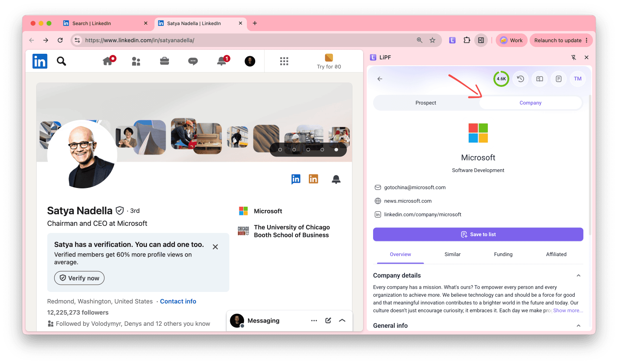Viewport: 618px width, 364px height.
Task: Open the LiPF history clock icon
Action: (x=520, y=79)
